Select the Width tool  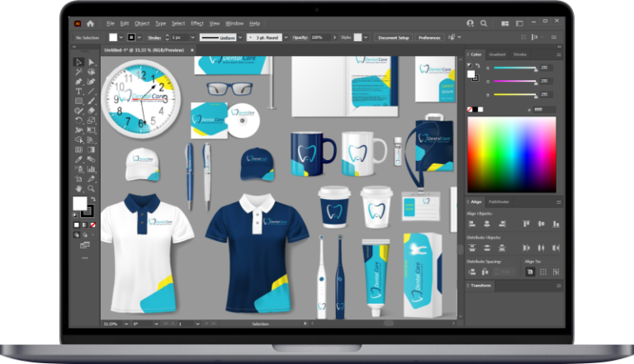pos(79,130)
